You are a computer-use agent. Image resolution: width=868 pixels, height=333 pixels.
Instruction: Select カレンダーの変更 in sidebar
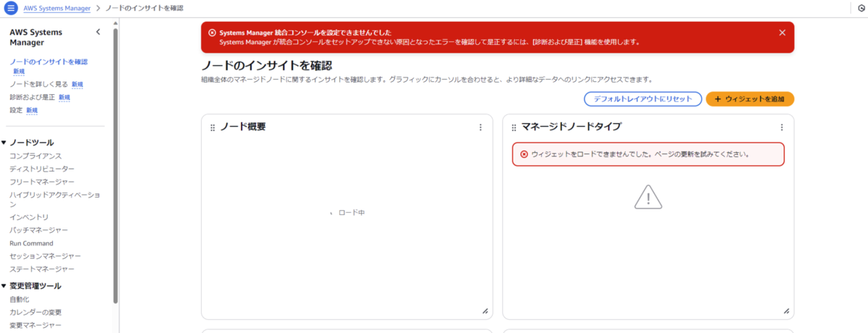tap(35, 312)
